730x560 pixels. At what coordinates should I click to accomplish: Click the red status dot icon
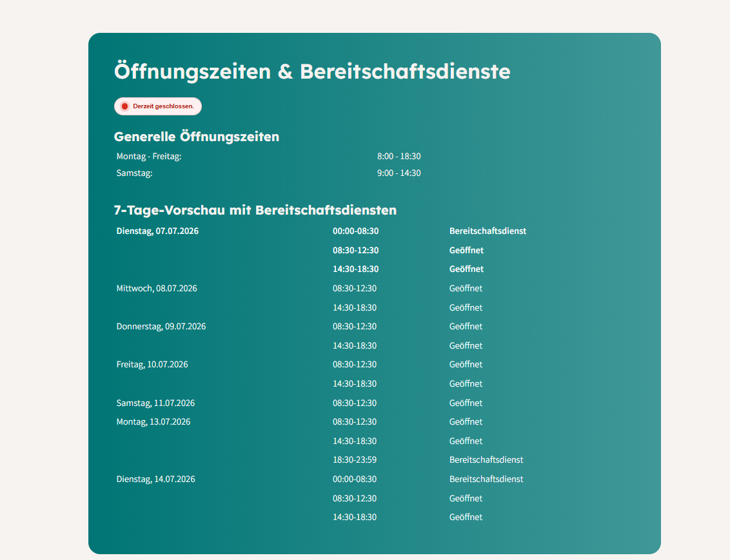[x=124, y=106]
